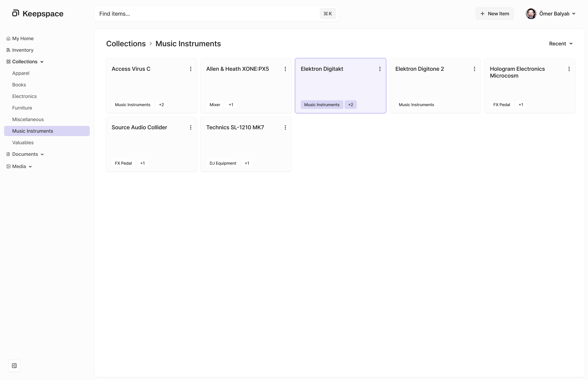The image size is (588, 380).
Task: Open the Source Audio Collider card
Action: 151,144
